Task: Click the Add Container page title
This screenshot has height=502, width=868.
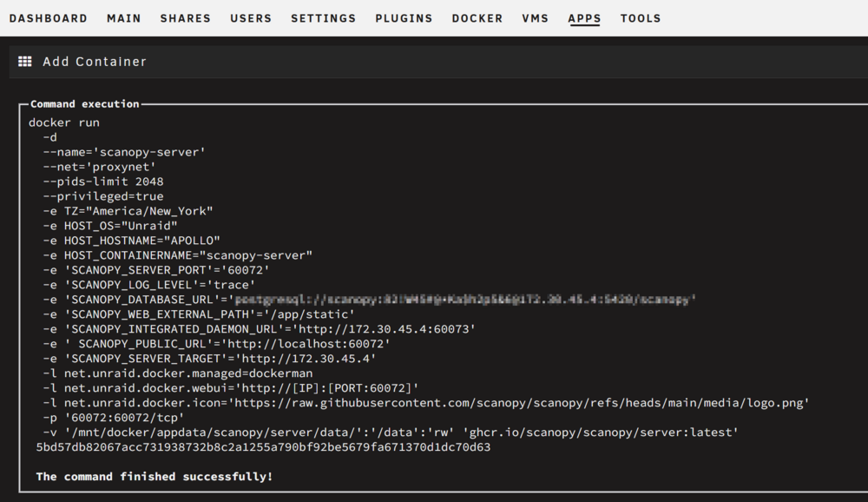Action: click(95, 62)
